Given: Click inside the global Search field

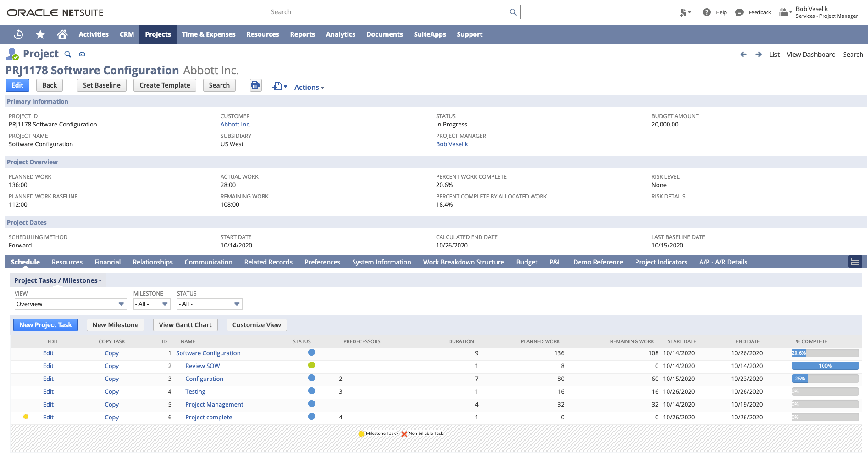Looking at the screenshot, I should click(x=390, y=11).
